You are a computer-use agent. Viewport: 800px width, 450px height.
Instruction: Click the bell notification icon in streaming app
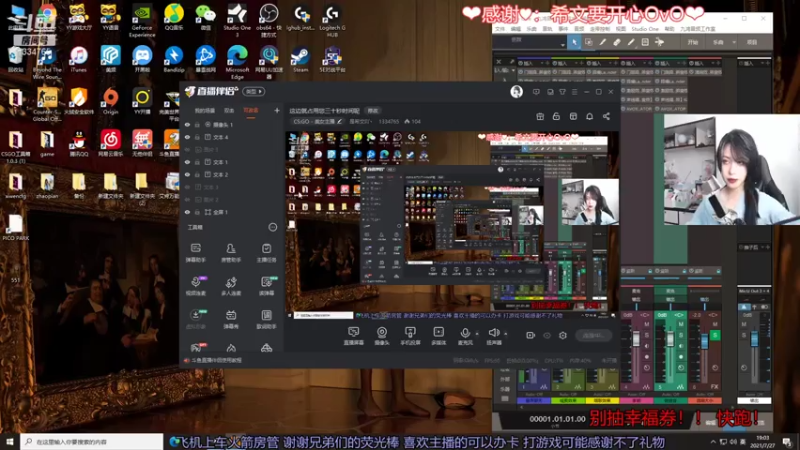pyautogui.click(x=589, y=116)
